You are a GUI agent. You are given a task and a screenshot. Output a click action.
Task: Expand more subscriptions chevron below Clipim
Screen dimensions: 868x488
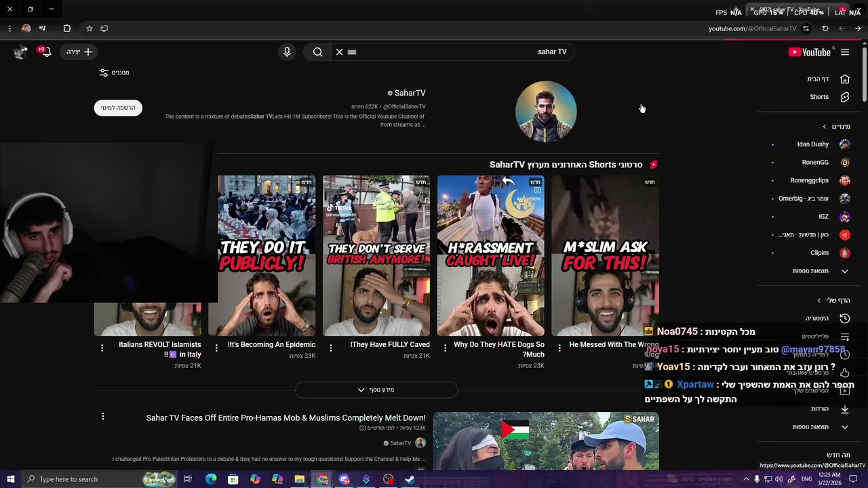(845, 271)
